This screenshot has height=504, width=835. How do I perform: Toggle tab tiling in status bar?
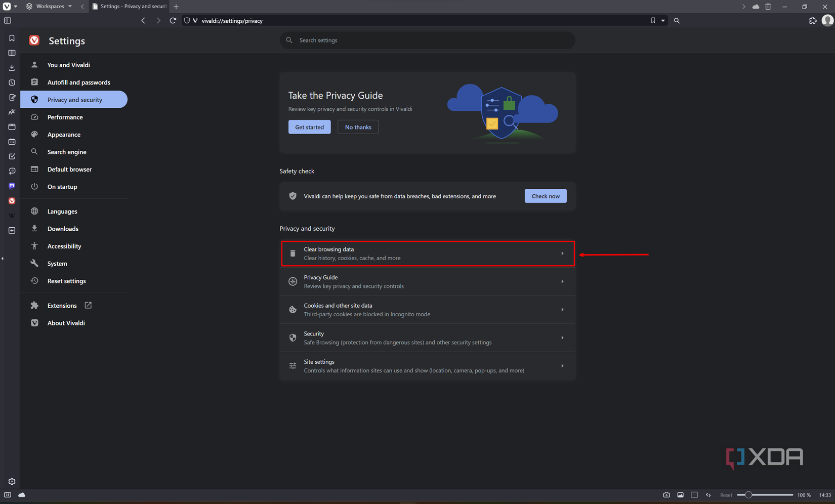(694, 495)
